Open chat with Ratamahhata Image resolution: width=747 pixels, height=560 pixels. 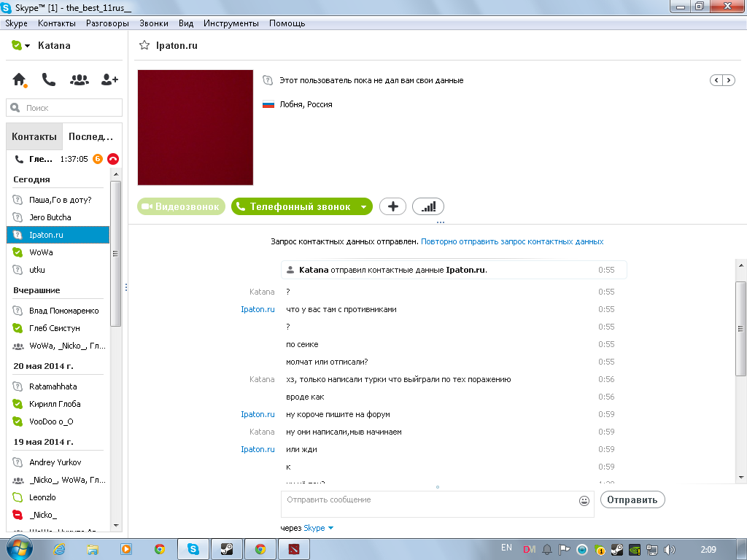point(58,386)
